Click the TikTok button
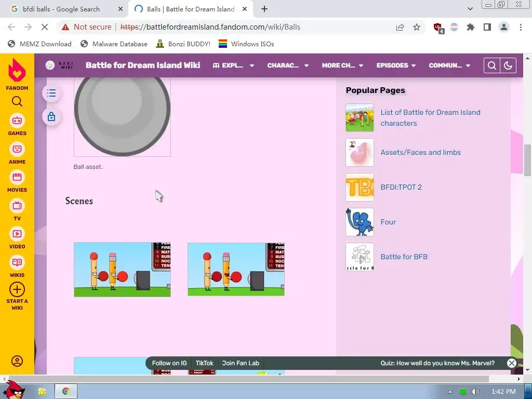 [x=204, y=363]
